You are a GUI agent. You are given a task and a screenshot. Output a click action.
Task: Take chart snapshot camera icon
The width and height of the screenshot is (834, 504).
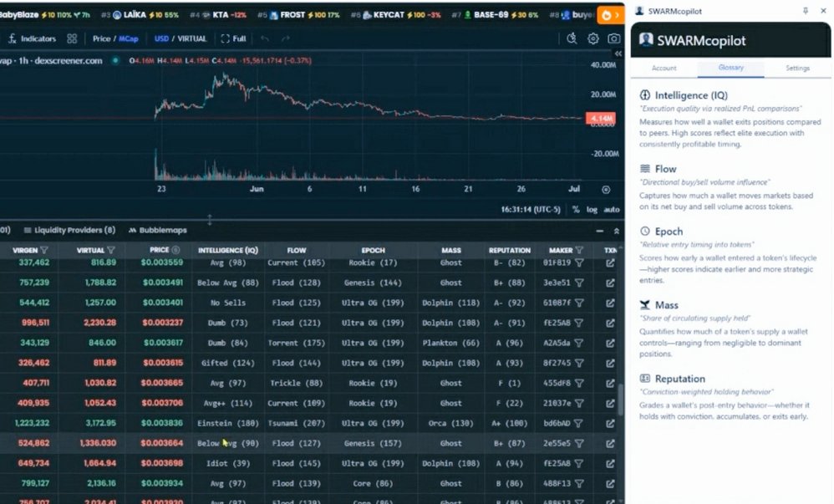point(613,38)
